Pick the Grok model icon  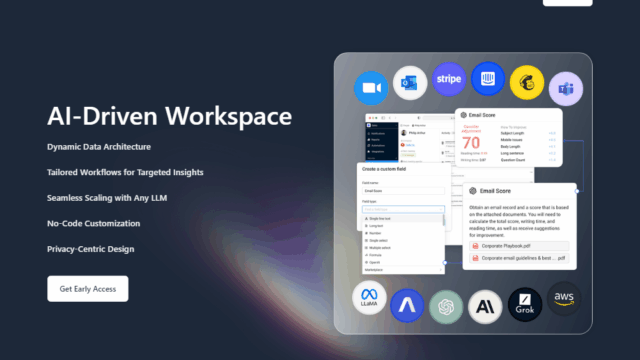pos(525,304)
